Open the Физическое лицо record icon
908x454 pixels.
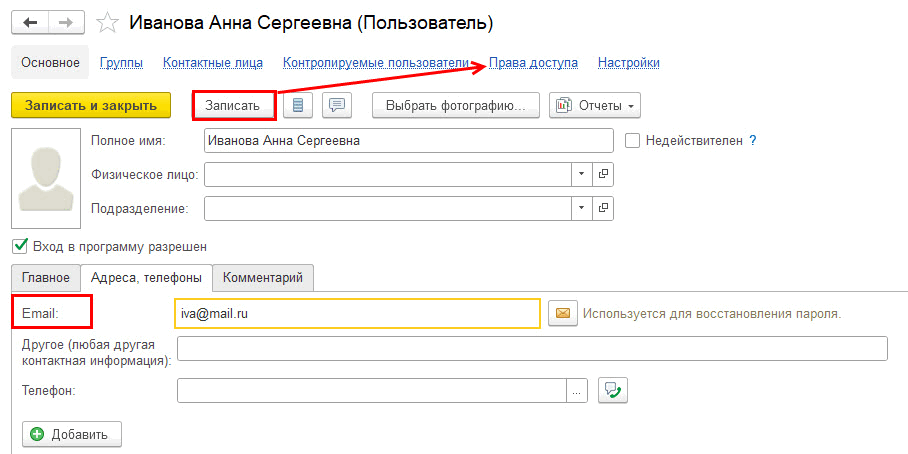pos(603,174)
